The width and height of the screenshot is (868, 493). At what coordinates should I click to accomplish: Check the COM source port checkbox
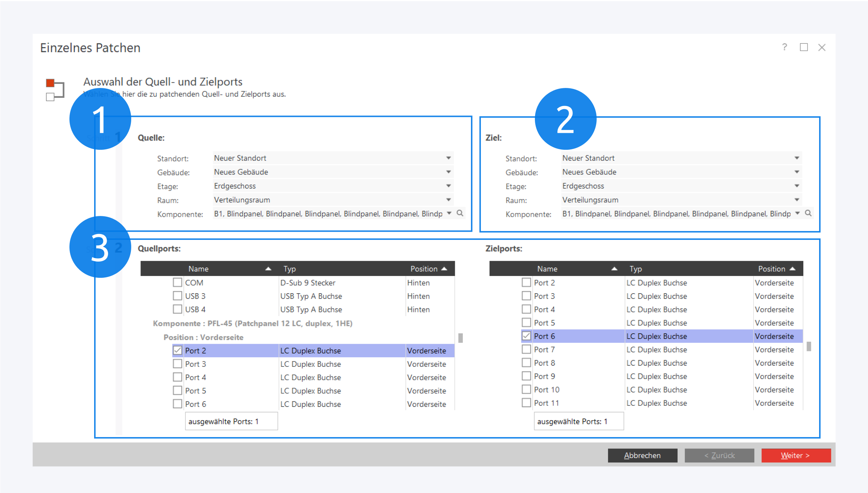tap(178, 283)
